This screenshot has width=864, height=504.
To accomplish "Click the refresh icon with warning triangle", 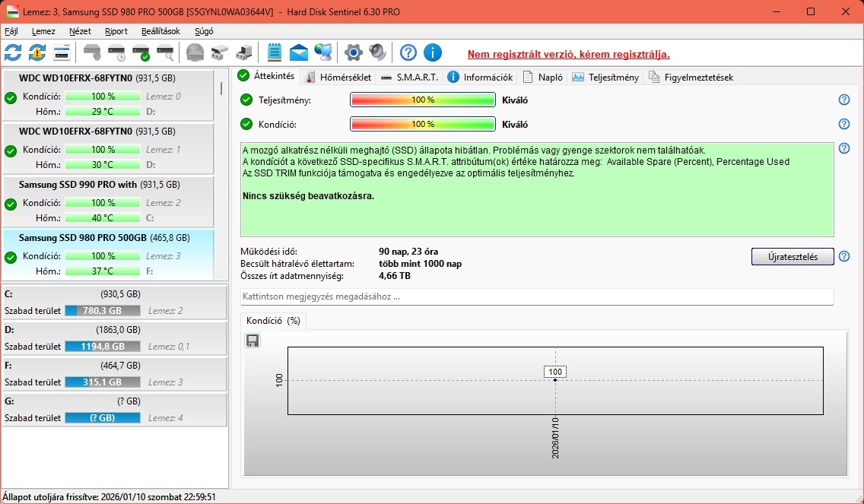I will tap(37, 53).
